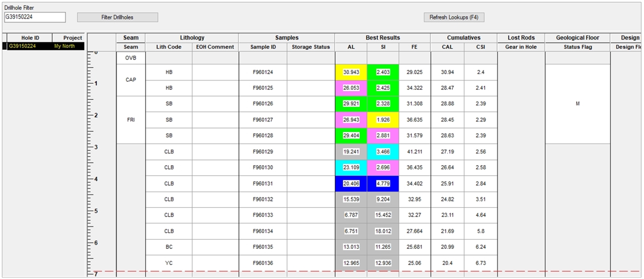Image resolution: width=644 pixels, height=279 pixels.
Task: Click the Gear in Hole column header
Action: (x=521, y=47)
